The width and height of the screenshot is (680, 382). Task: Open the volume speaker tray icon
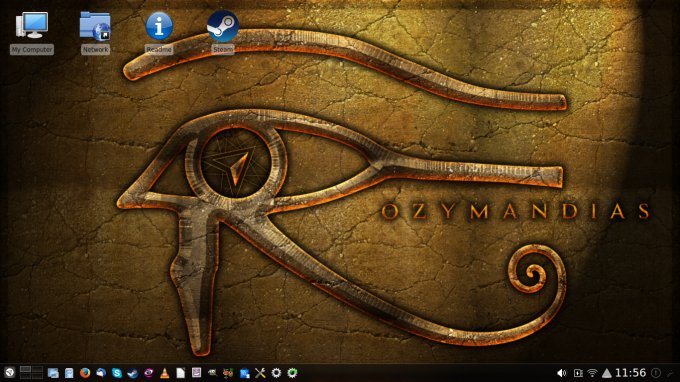pyautogui.click(x=562, y=373)
